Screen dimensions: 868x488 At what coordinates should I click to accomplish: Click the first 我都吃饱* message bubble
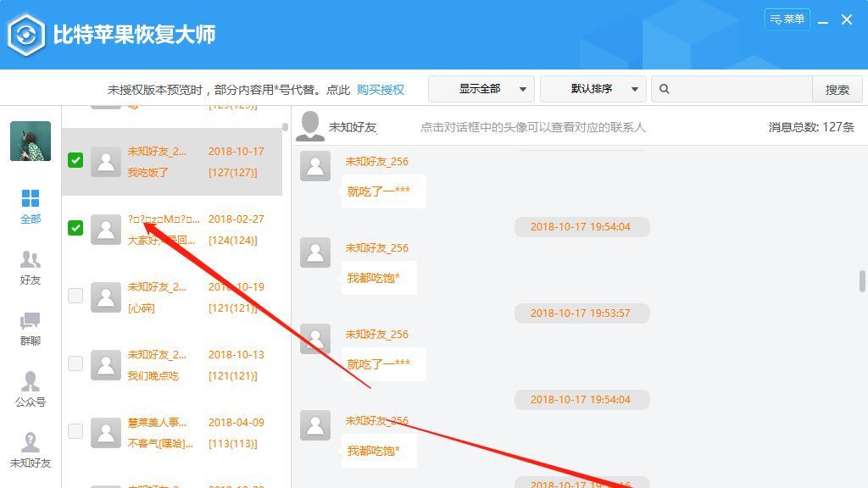point(379,278)
